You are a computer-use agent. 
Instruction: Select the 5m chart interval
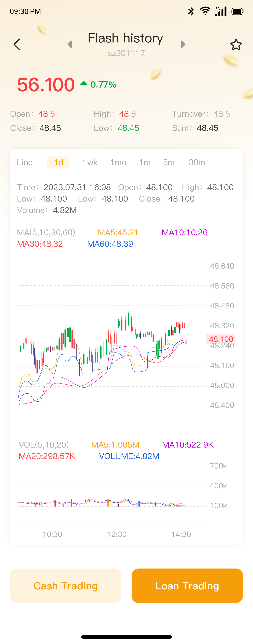pos(169,162)
